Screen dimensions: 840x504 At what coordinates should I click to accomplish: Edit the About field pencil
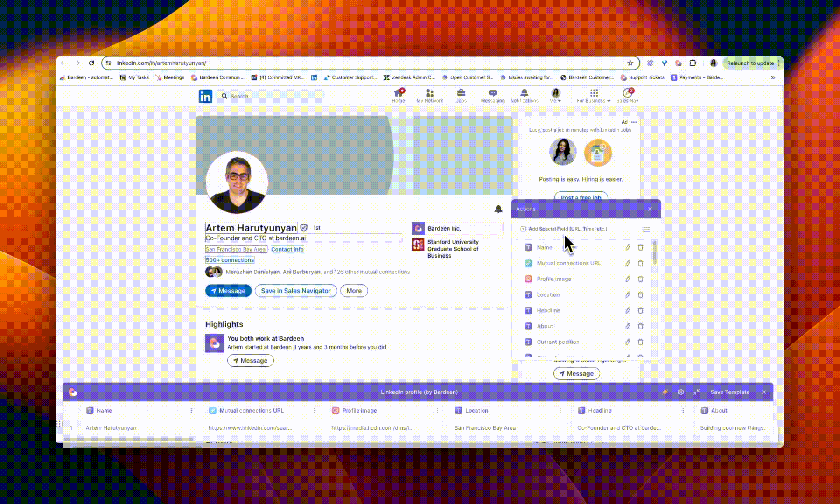628,326
